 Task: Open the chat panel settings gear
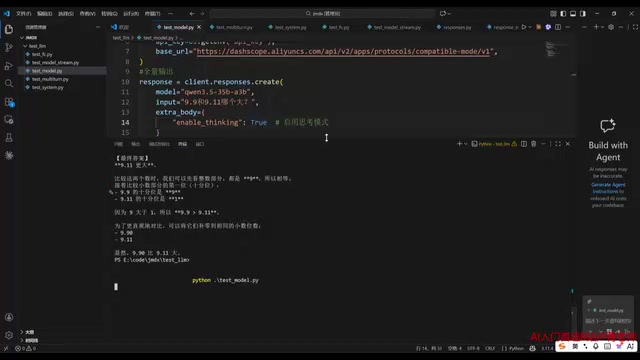[x=611, y=27]
